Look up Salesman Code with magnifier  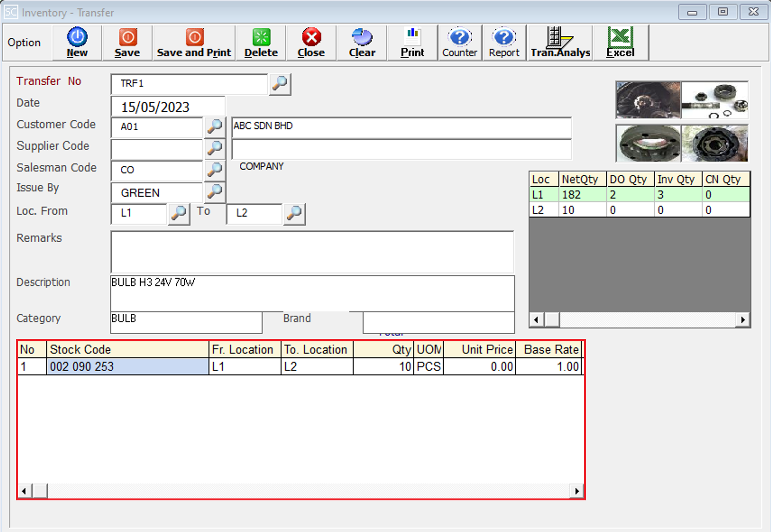[x=215, y=170]
